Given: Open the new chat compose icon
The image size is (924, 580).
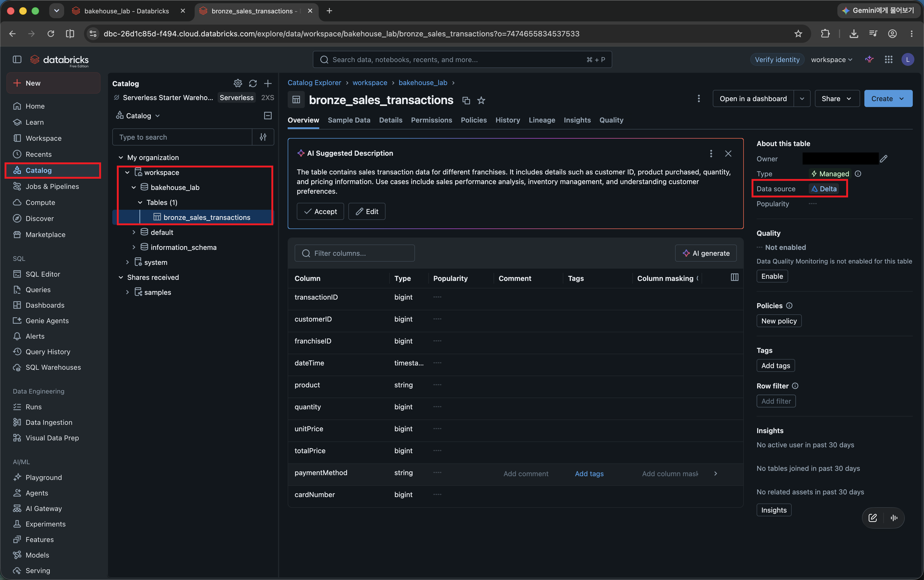Looking at the screenshot, I should pos(873,518).
